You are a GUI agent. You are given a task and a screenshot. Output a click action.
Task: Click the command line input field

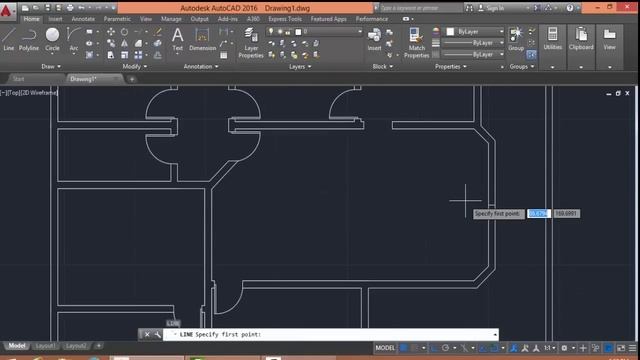[x=331, y=335]
